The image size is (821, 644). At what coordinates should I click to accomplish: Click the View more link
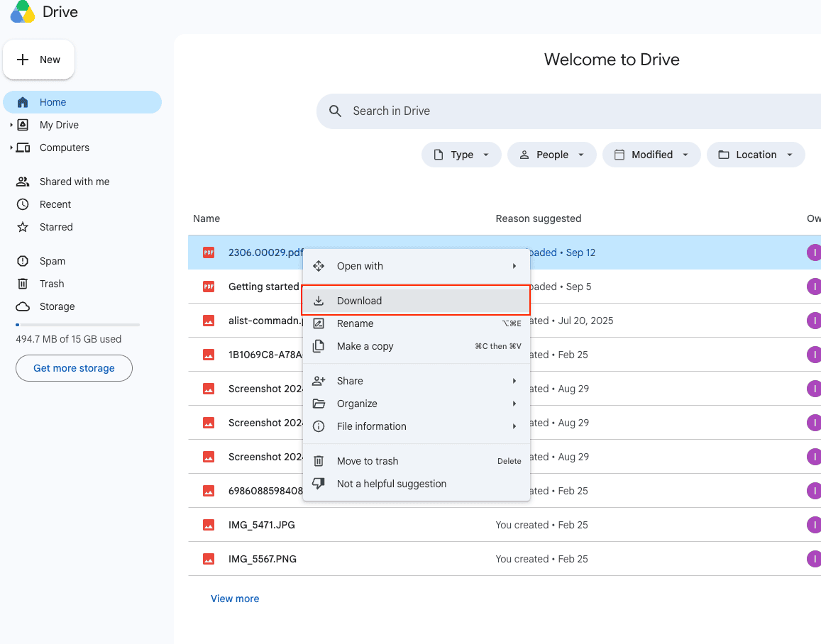235,599
